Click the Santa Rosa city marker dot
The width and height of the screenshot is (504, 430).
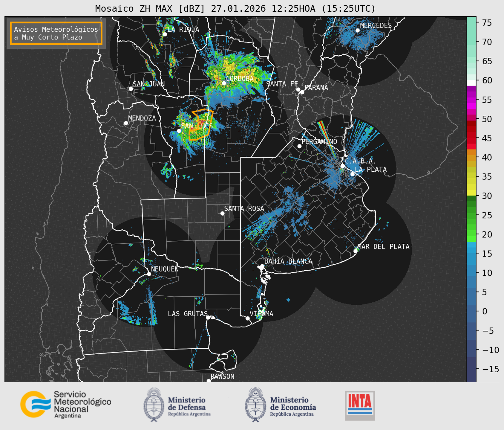point(222,213)
